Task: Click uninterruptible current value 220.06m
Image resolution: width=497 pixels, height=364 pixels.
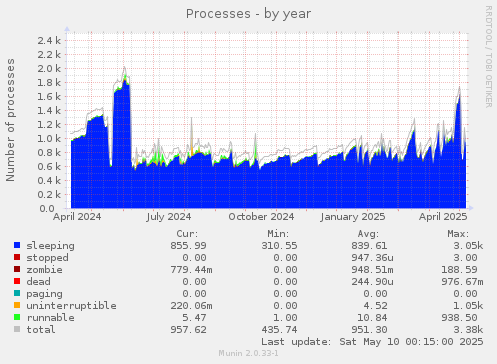Action: coord(191,306)
